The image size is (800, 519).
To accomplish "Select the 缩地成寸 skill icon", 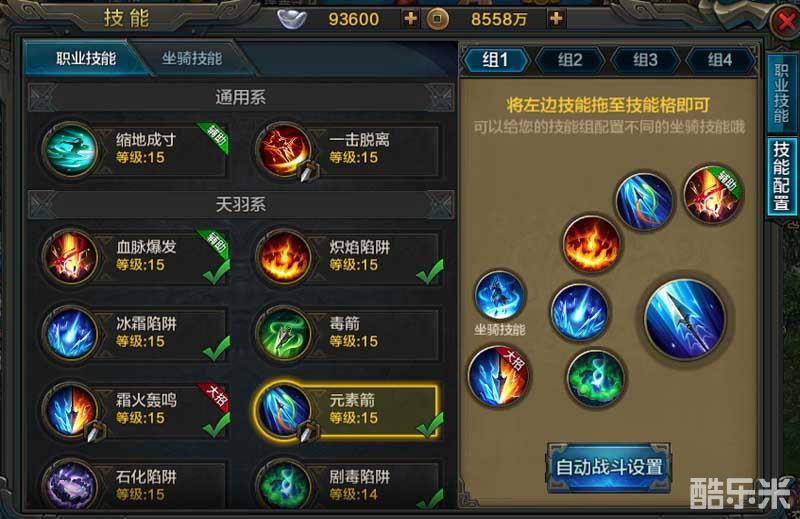I will [x=70, y=150].
